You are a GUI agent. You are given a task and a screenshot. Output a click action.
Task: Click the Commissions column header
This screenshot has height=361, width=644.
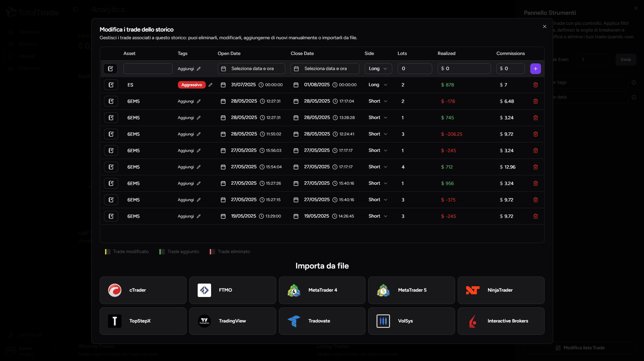[510, 53]
